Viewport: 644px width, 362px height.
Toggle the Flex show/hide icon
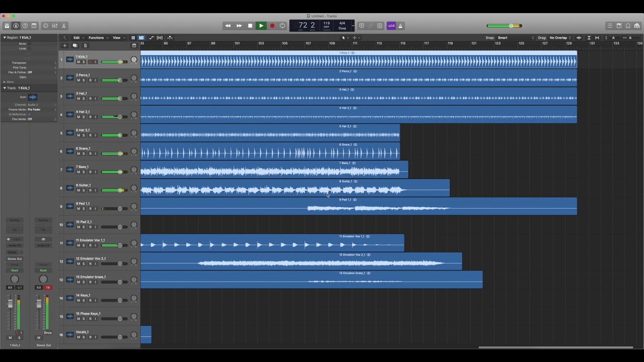tap(160, 38)
